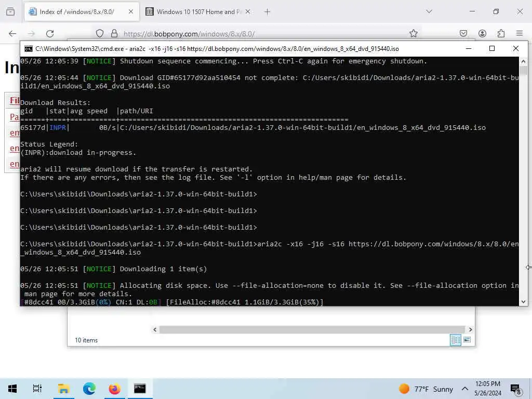Minimize the cmd.exe window

point(469,48)
